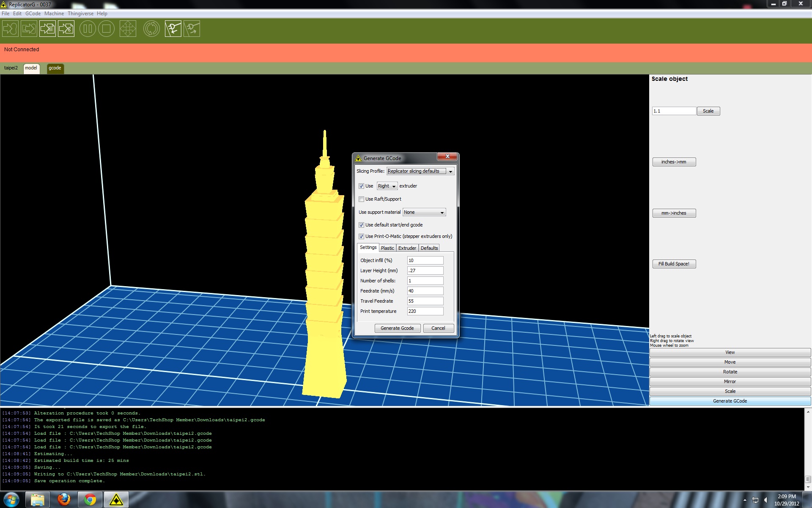The height and width of the screenshot is (508, 812).
Task: Click the volume speaker tray icon
Action: coord(765,500)
